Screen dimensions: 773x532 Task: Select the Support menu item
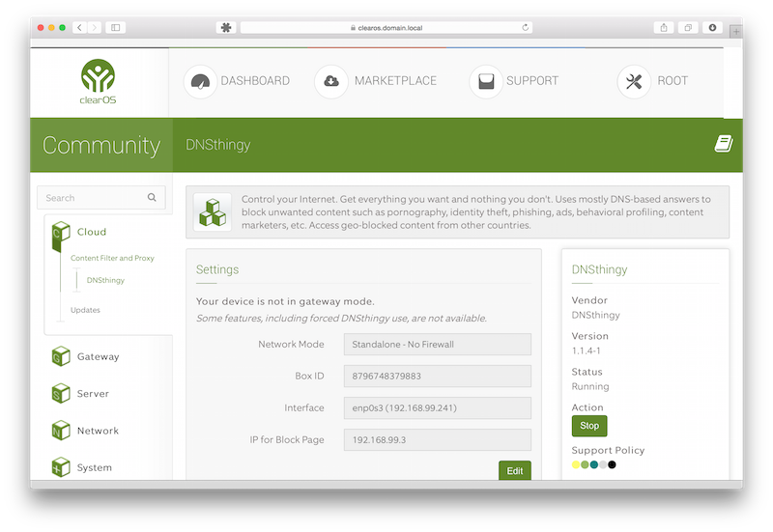[532, 81]
